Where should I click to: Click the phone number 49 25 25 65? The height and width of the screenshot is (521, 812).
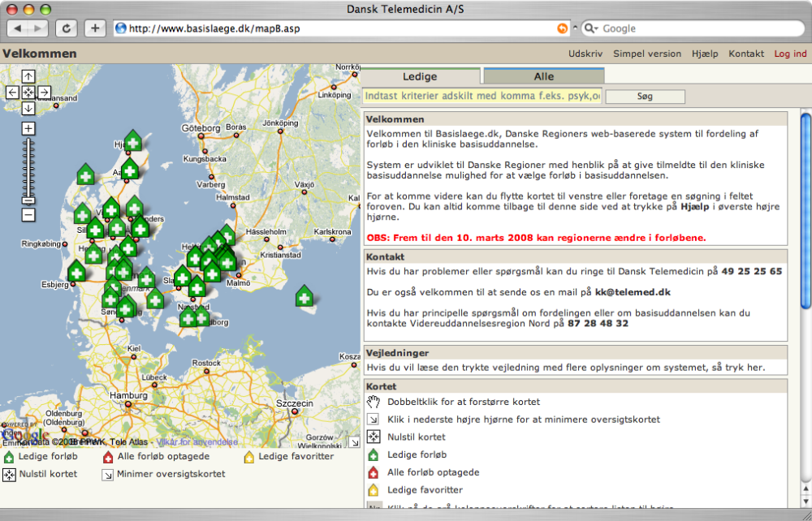[x=751, y=271]
